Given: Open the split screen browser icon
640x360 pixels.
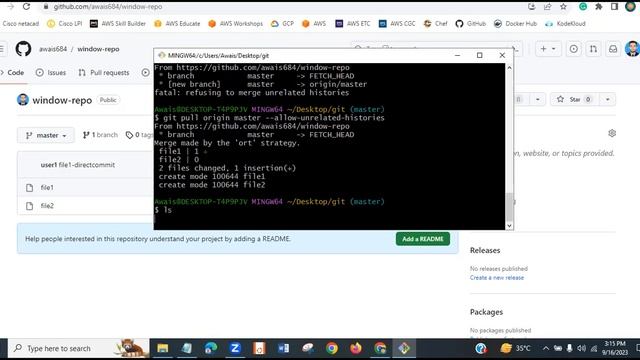Looking at the screenshot, I should click(614, 7).
